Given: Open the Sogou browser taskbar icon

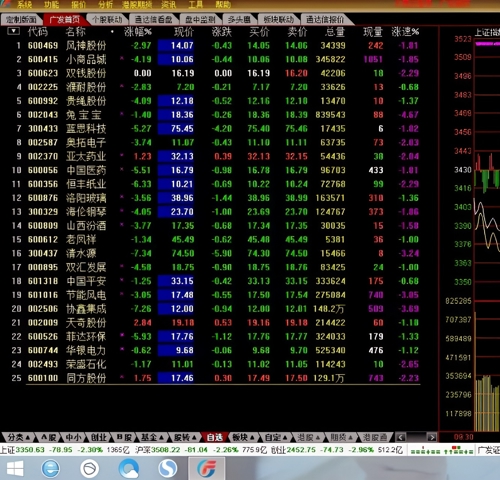Looking at the screenshot, I should (x=168, y=468).
